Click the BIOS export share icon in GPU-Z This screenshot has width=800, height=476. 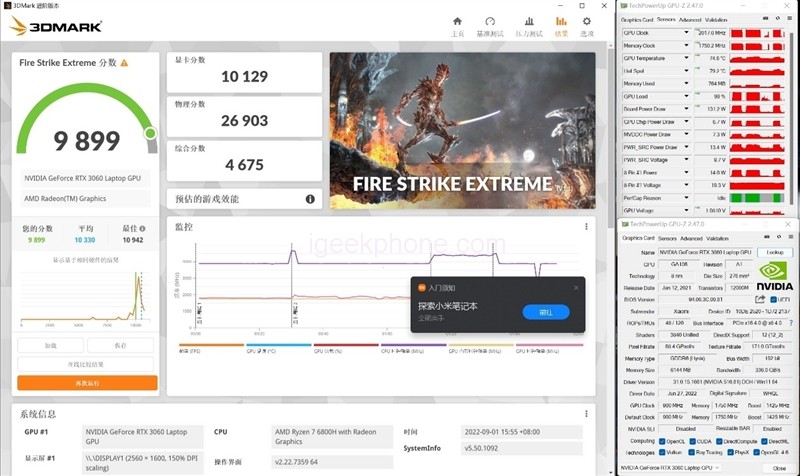pos(761,298)
